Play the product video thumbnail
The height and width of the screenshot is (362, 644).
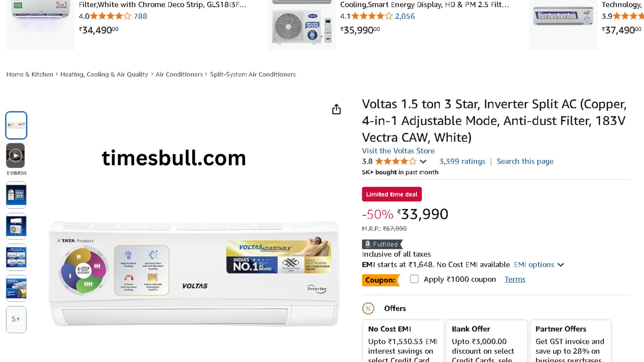[15, 156]
